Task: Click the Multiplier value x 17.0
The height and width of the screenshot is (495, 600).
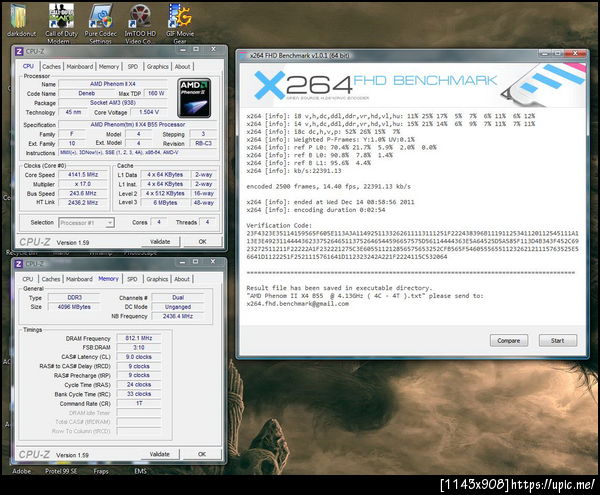Action: point(83,184)
